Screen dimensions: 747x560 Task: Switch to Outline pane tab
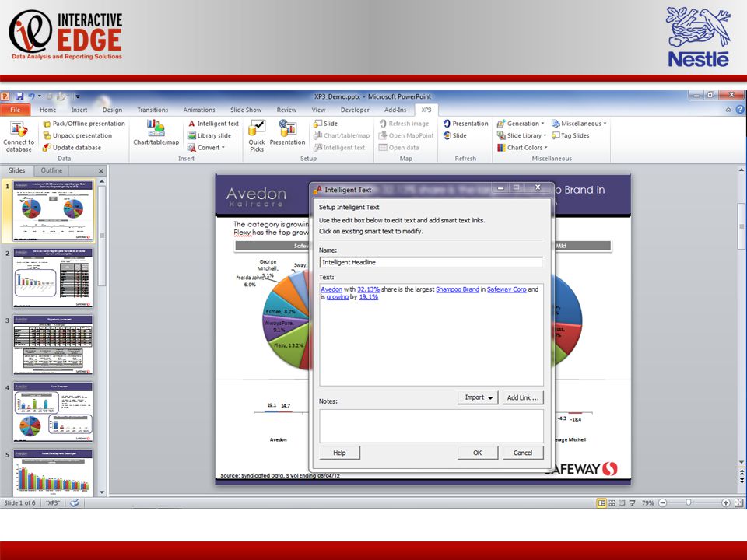(51, 170)
